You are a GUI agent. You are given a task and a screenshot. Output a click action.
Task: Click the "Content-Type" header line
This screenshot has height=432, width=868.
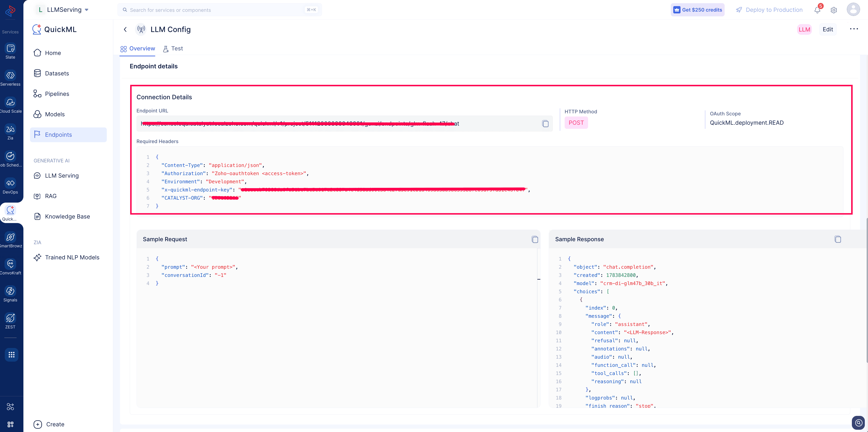coord(213,165)
